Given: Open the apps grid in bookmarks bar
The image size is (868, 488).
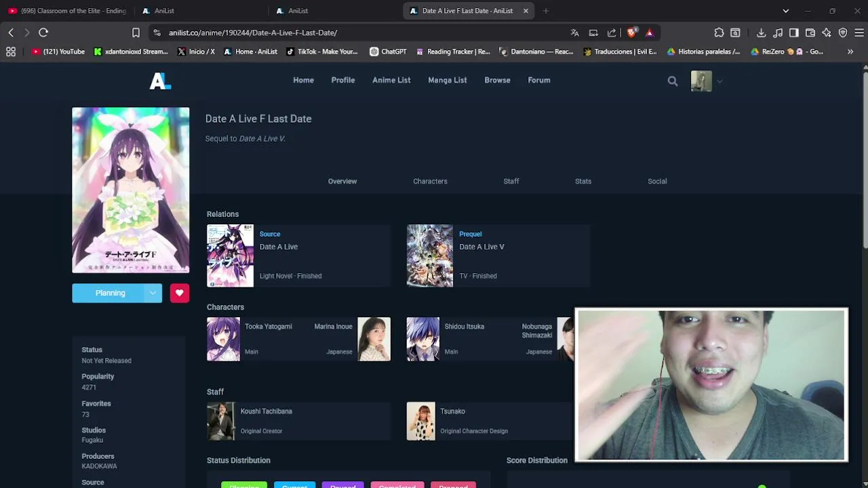Looking at the screenshot, I should [11, 52].
